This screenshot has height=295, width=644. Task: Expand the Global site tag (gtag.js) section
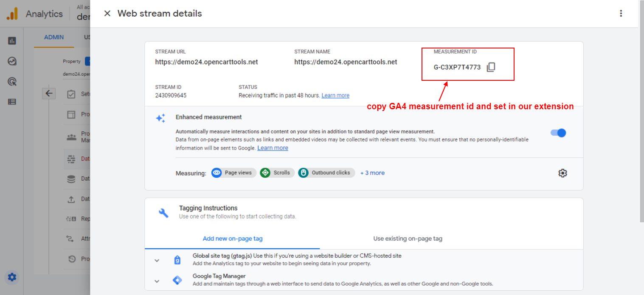pyautogui.click(x=157, y=260)
